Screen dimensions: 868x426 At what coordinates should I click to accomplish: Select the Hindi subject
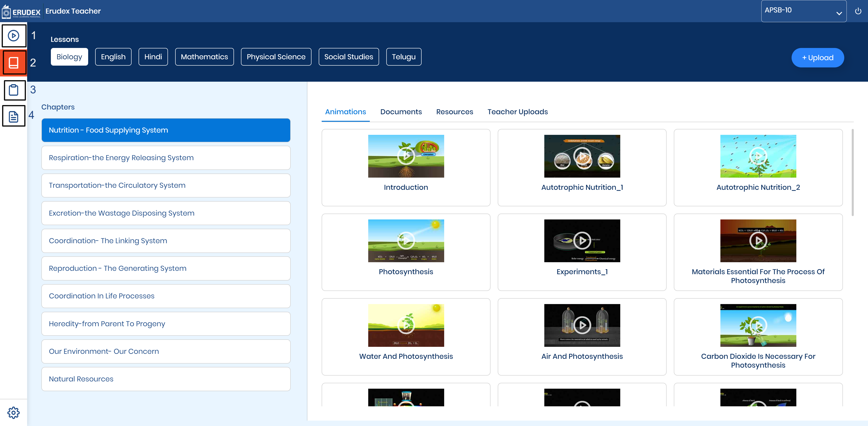point(153,57)
